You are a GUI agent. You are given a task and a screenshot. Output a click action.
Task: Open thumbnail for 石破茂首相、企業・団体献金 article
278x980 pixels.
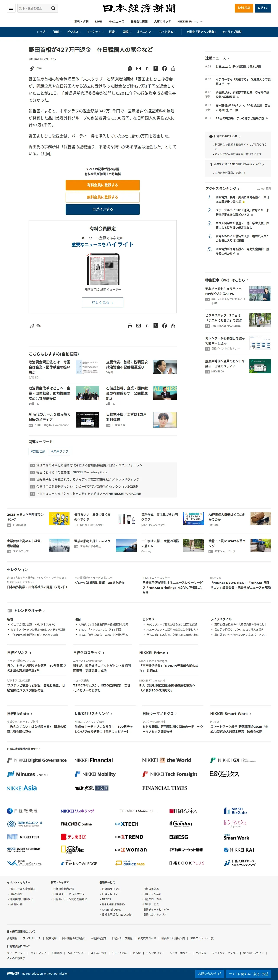[165, 393]
